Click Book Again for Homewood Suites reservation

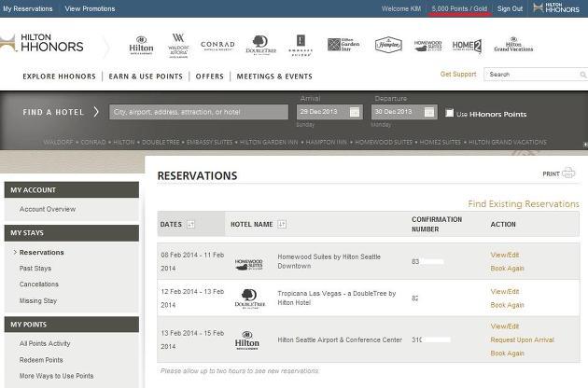tap(507, 269)
